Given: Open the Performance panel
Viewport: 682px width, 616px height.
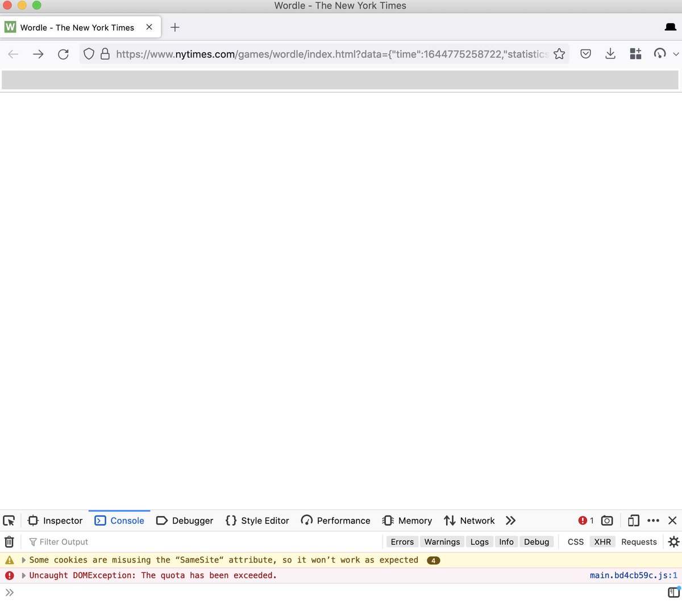Looking at the screenshot, I should click(335, 521).
